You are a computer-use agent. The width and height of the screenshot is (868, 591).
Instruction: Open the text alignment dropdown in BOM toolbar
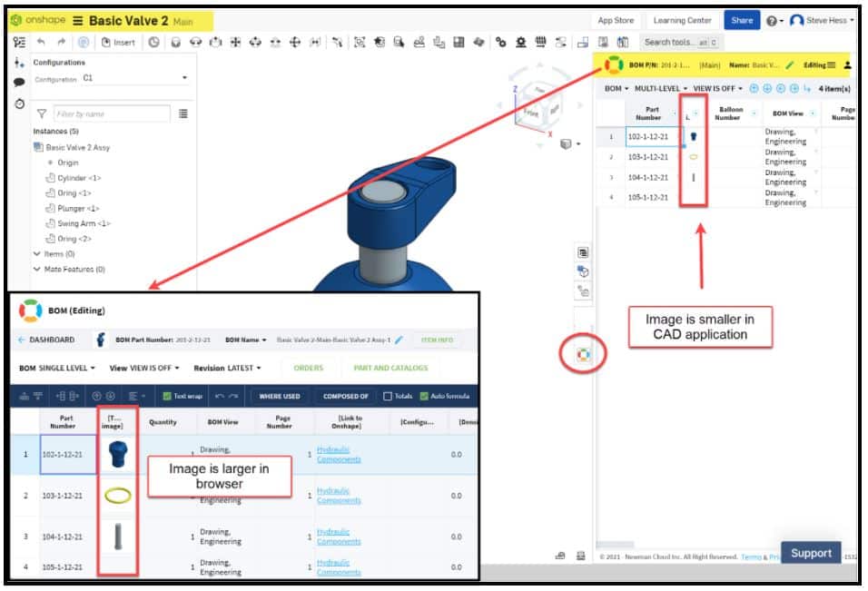[136, 396]
